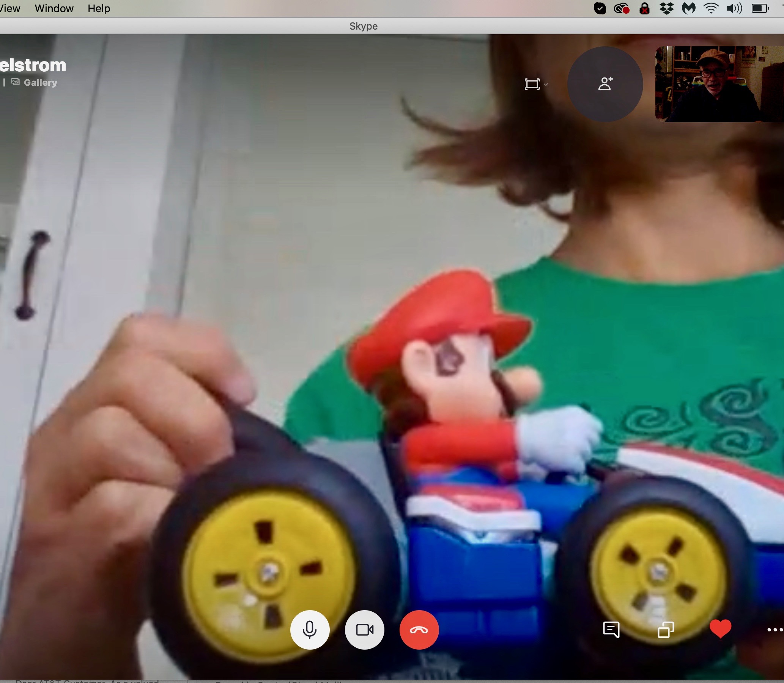Image resolution: width=784 pixels, height=683 pixels.
Task: Open the Window menu
Action: pyautogui.click(x=54, y=8)
